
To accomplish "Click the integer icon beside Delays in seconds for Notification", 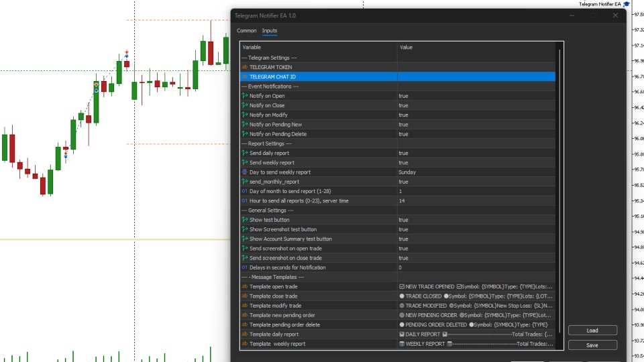I will coord(245,267).
